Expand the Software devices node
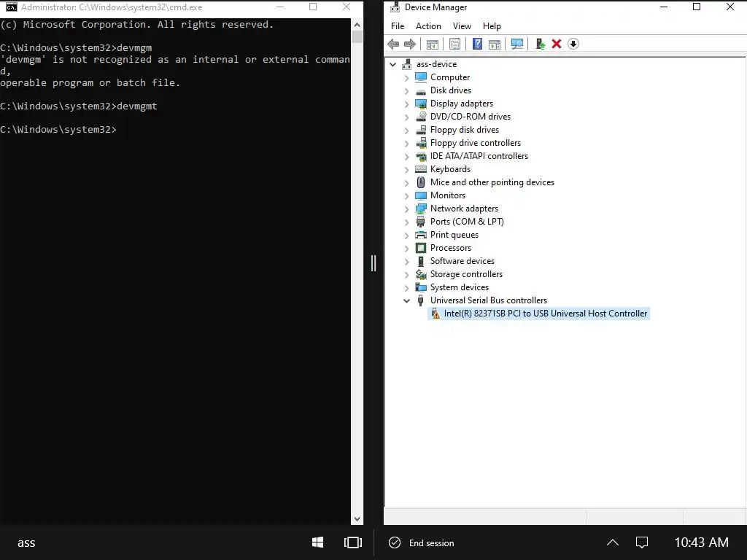This screenshot has height=560, width=747. [406, 262]
